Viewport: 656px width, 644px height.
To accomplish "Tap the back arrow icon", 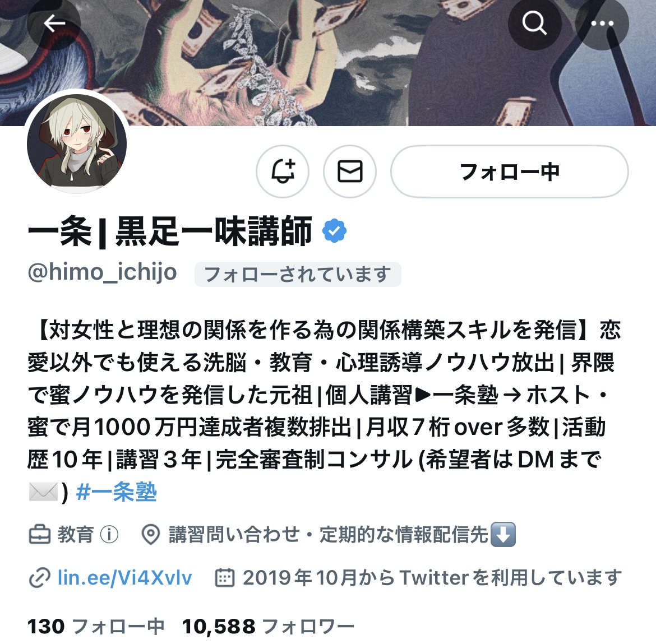I will pos(54,24).
